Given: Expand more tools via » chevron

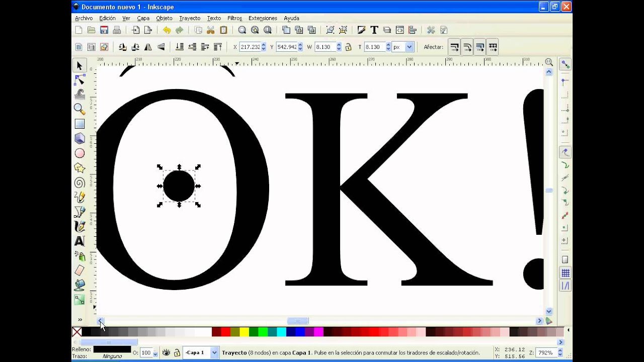Looking at the screenshot, I should point(79,319).
